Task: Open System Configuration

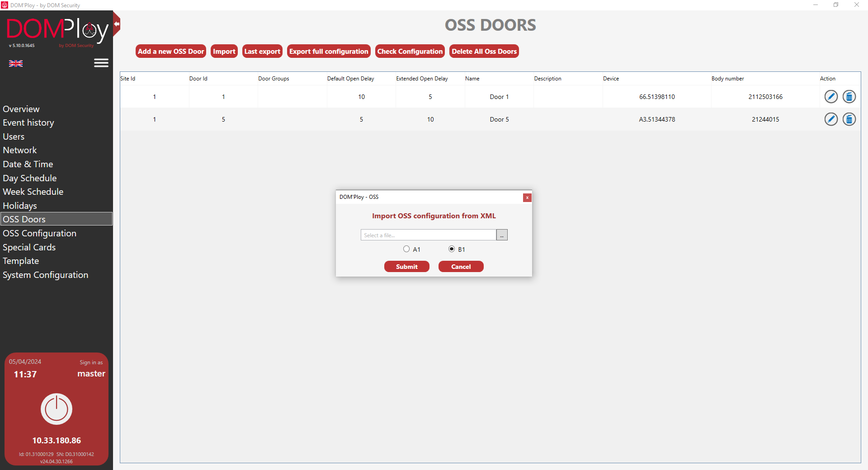Action: [x=46, y=275]
